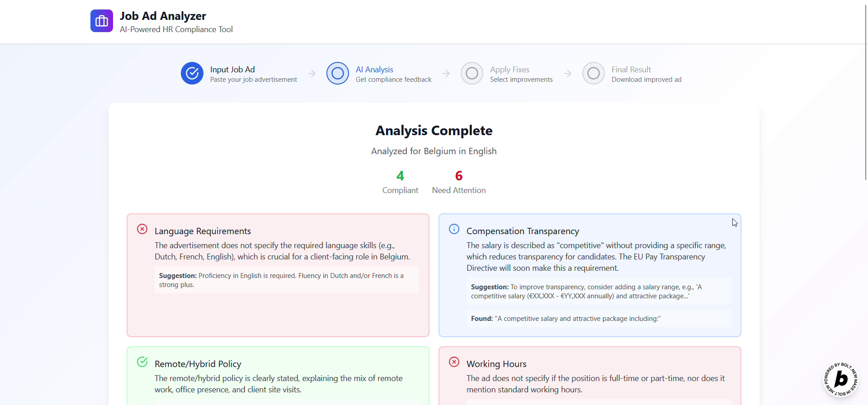Click the Analyzed for Belgium in English text
This screenshot has width=868, height=405.
tap(434, 151)
